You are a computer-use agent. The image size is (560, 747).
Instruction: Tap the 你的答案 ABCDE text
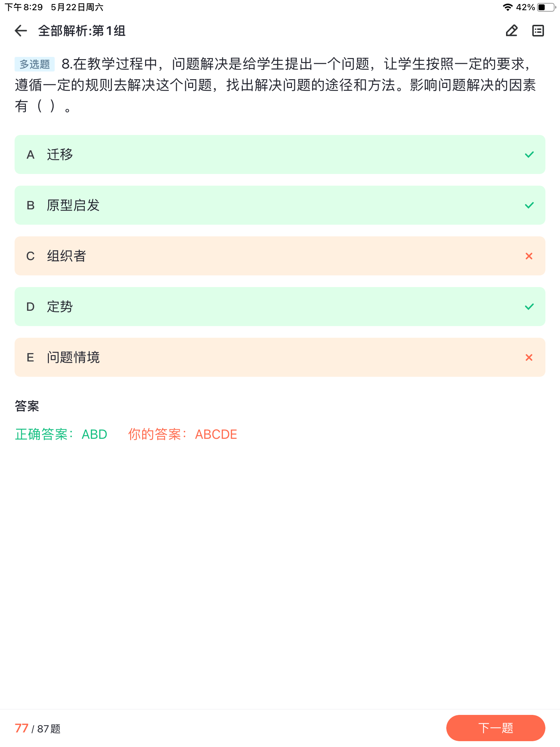183,434
